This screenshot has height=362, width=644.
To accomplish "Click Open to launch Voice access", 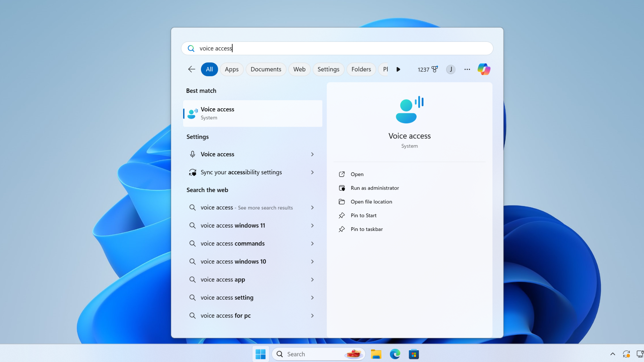I will point(357,174).
